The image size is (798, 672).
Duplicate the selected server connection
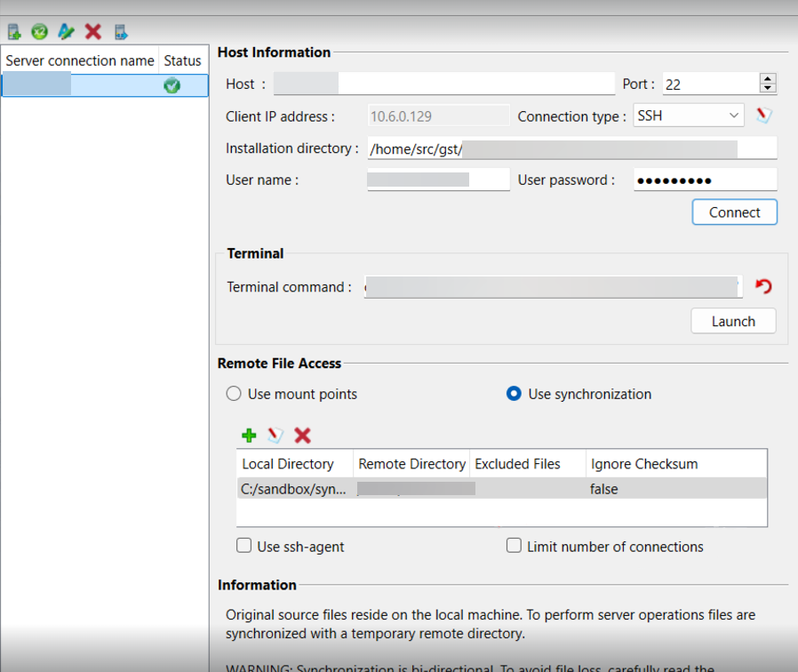(x=39, y=30)
